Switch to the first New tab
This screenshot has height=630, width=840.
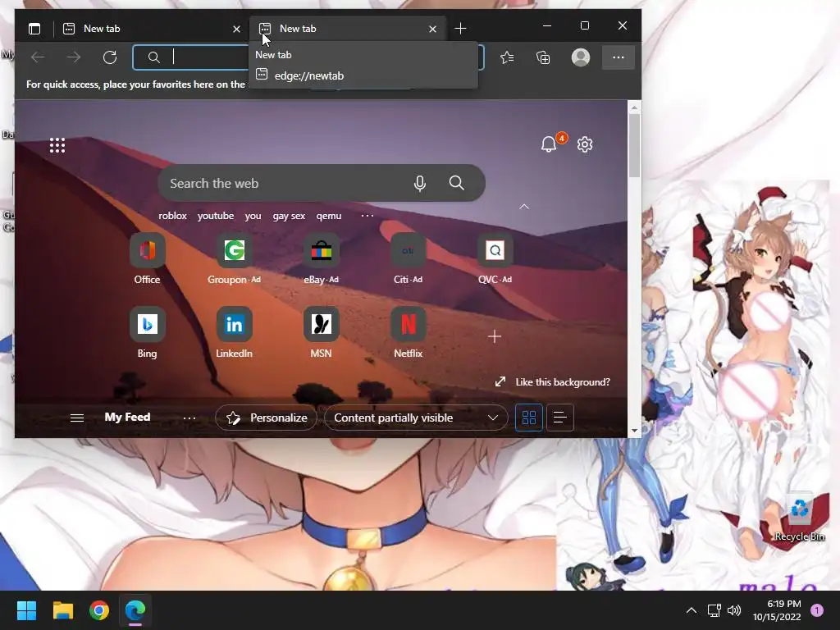coord(152,29)
